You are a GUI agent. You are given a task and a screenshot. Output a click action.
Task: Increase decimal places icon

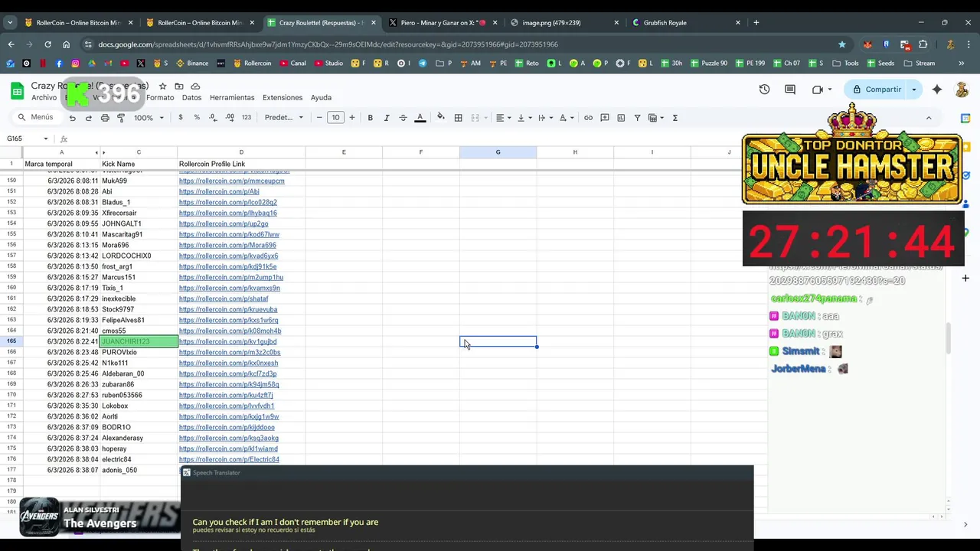click(229, 118)
